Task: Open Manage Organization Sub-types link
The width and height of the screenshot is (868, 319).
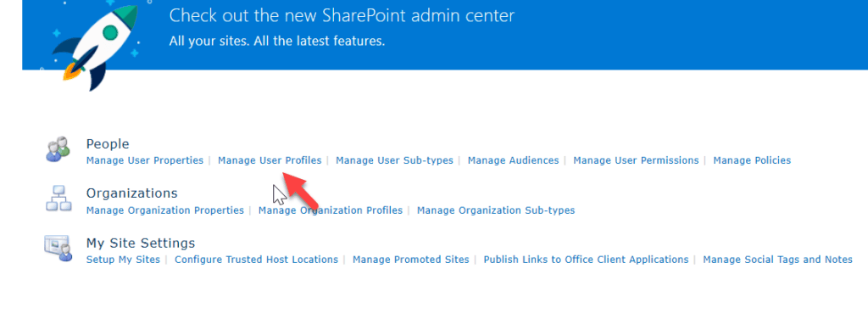Action: [x=496, y=210]
